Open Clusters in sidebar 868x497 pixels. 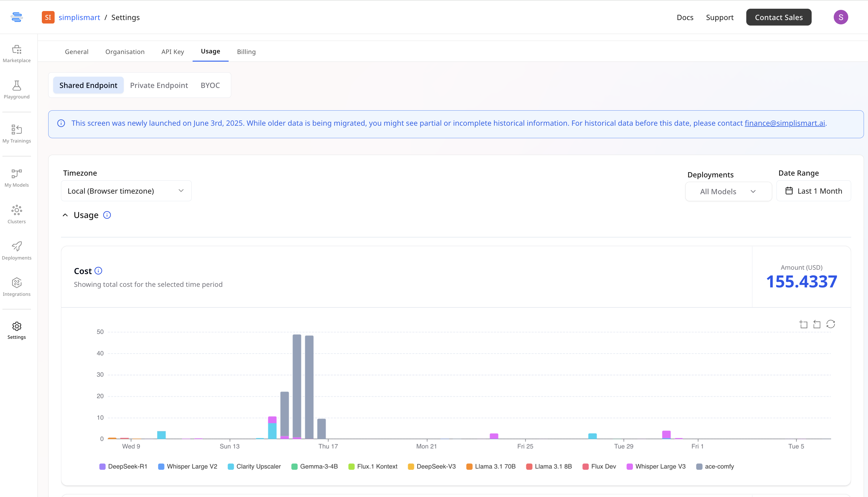click(x=16, y=214)
